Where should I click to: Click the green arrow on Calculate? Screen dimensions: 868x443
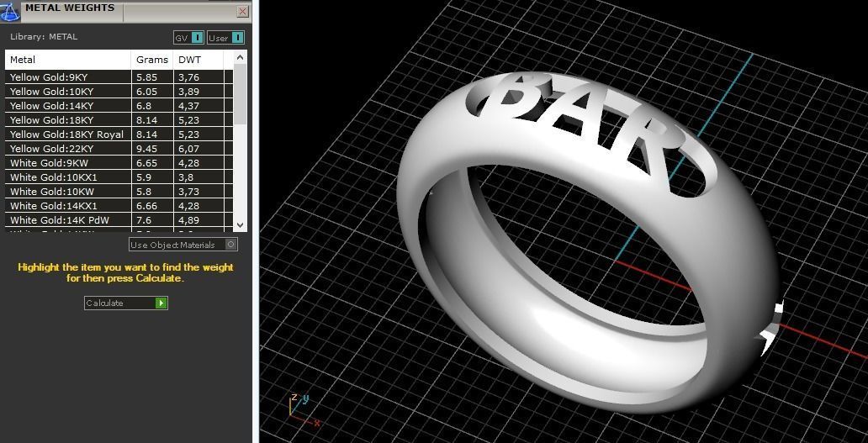pyautogui.click(x=161, y=303)
